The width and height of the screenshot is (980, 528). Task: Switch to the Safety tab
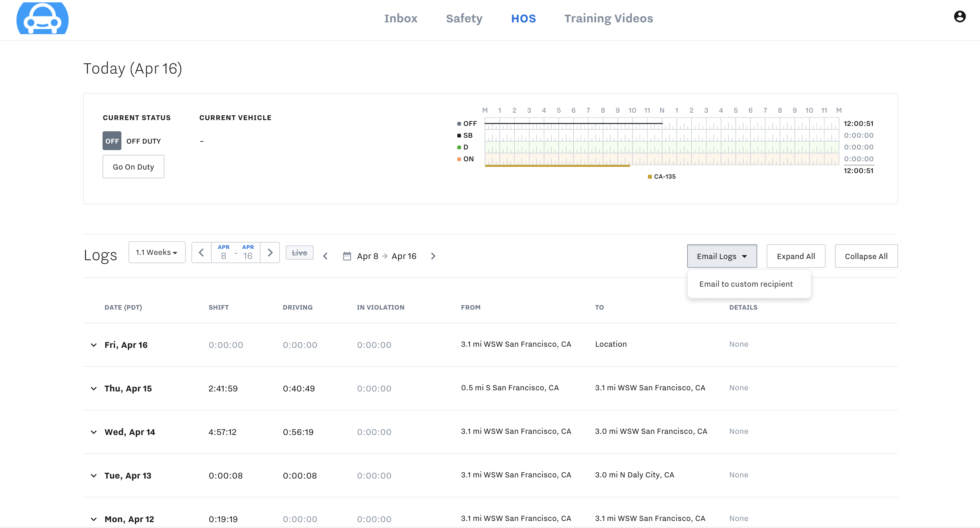464,18
